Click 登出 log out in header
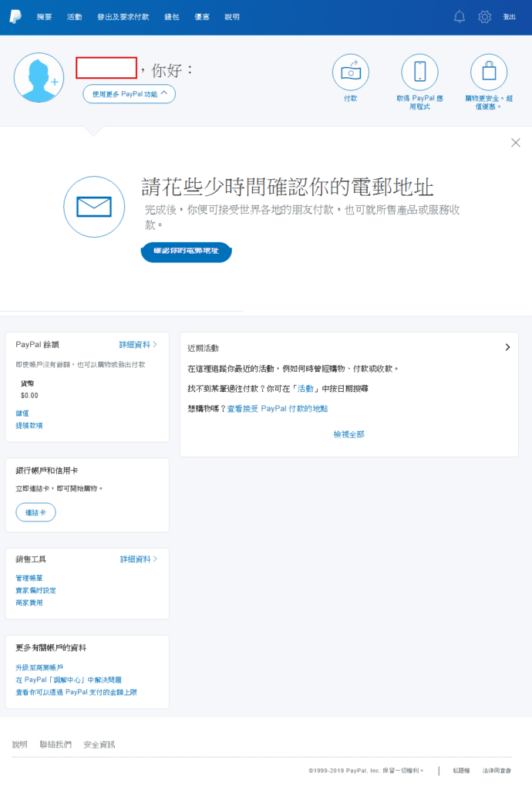 (x=510, y=17)
